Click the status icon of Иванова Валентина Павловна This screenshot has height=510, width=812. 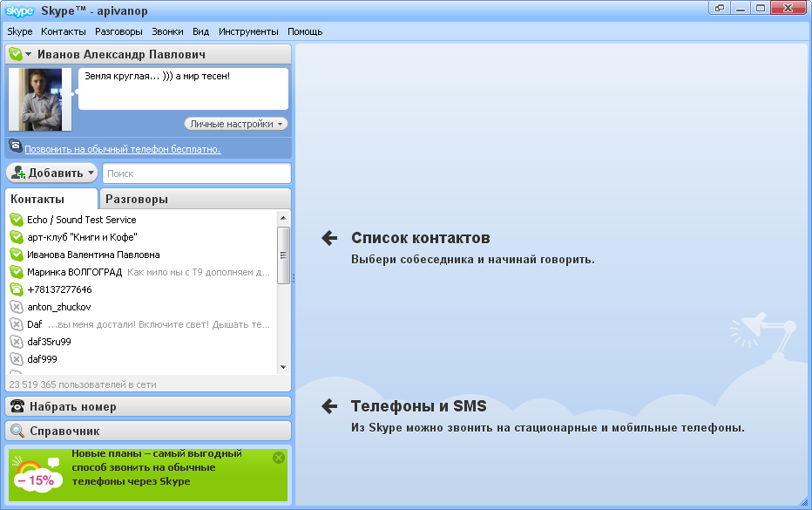click(17, 255)
